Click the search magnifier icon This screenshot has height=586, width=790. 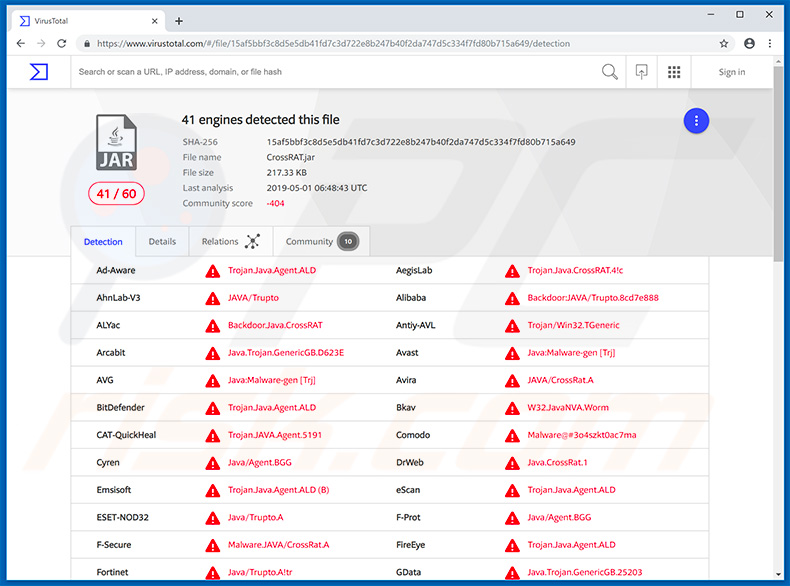coord(610,72)
